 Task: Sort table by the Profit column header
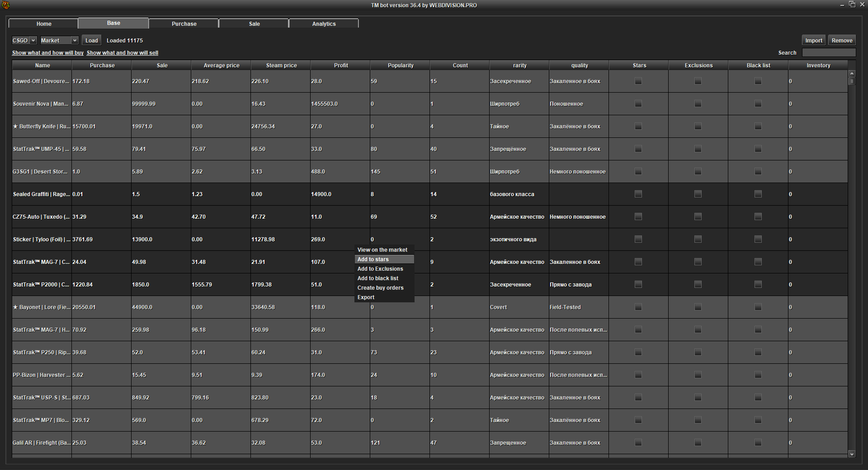[341, 66]
